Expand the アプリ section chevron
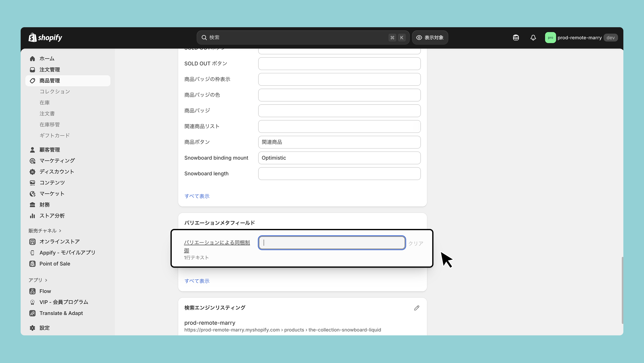Viewport: 644px width, 363px height. (46, 280)
